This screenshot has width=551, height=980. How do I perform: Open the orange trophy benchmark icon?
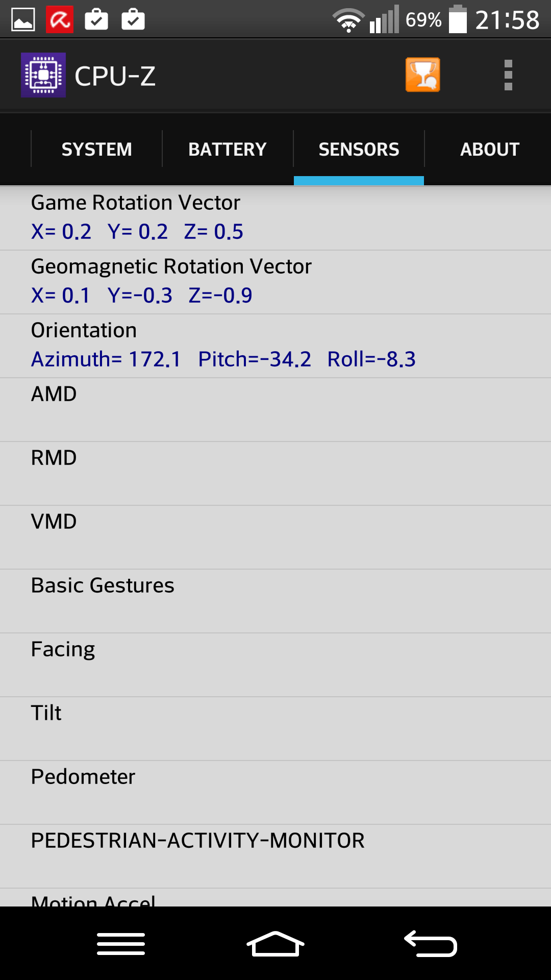[x=422, y=75]
